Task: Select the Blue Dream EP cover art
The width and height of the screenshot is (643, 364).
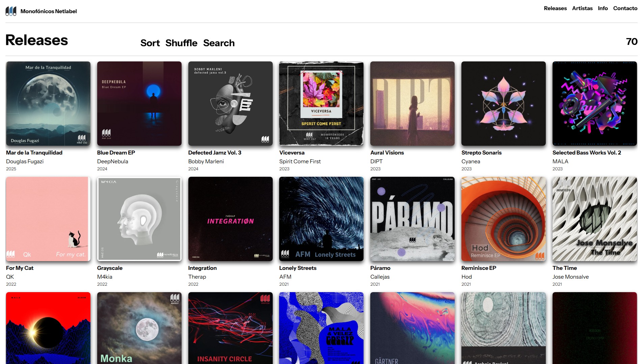Action: tap(139, 104)
